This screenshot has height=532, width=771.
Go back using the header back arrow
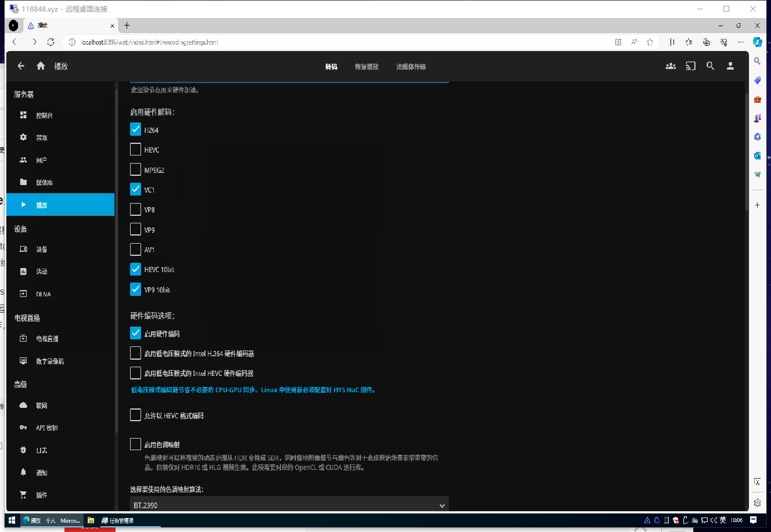pos(21,66)
